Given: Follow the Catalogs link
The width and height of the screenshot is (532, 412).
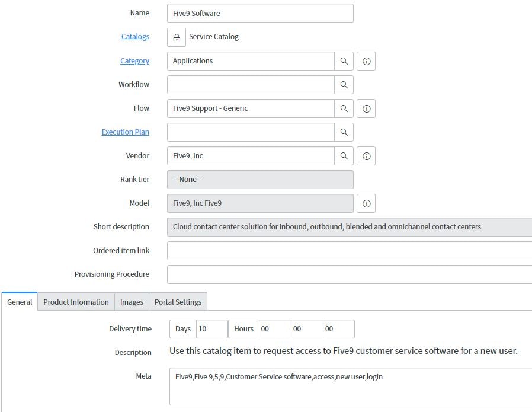Looking at the screenshot, I should pyautogui.click(x=135, y=36).
